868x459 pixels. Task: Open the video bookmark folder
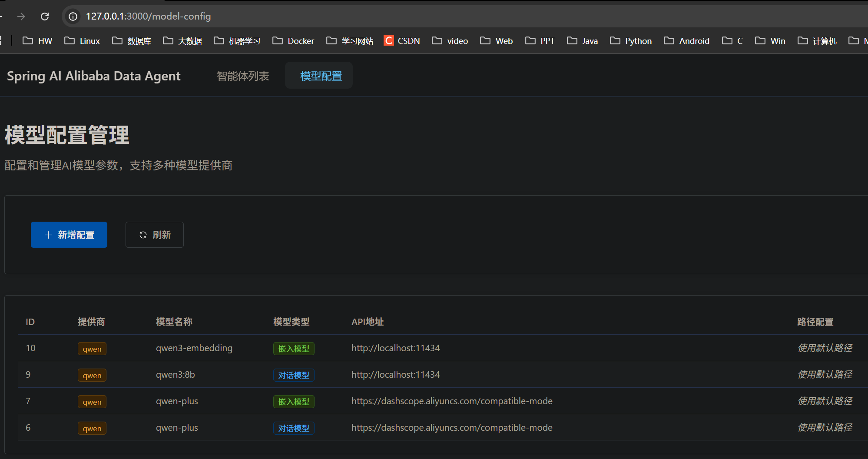[450, 41]
